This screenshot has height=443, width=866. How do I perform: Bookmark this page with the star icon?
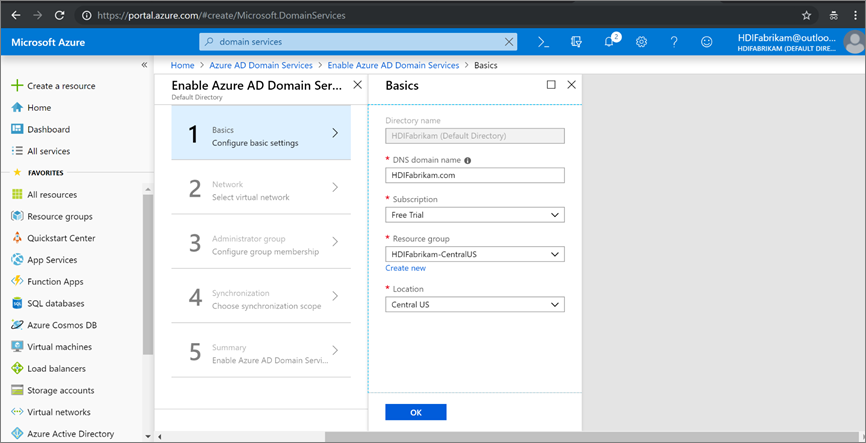[x=806, y=15]
